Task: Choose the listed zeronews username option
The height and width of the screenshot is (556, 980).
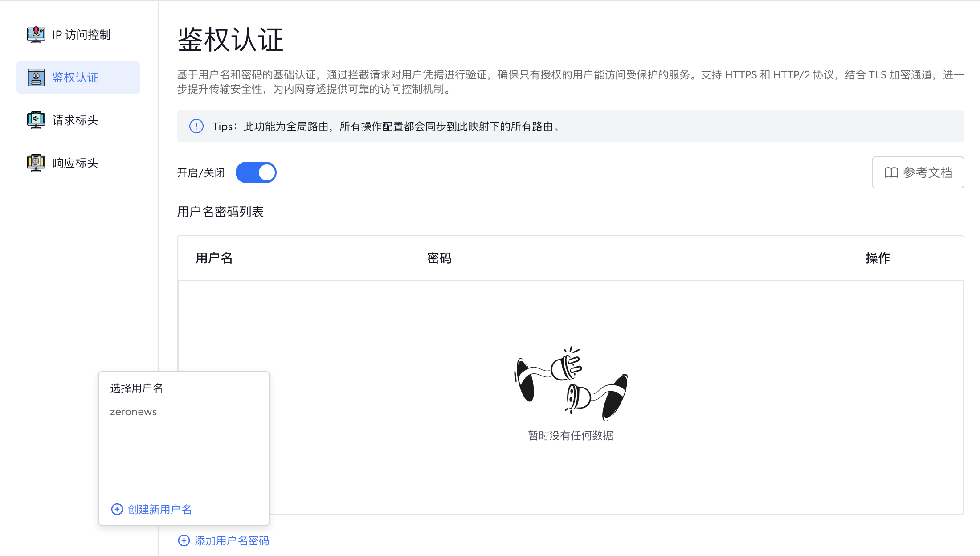Action: (133, 411)
